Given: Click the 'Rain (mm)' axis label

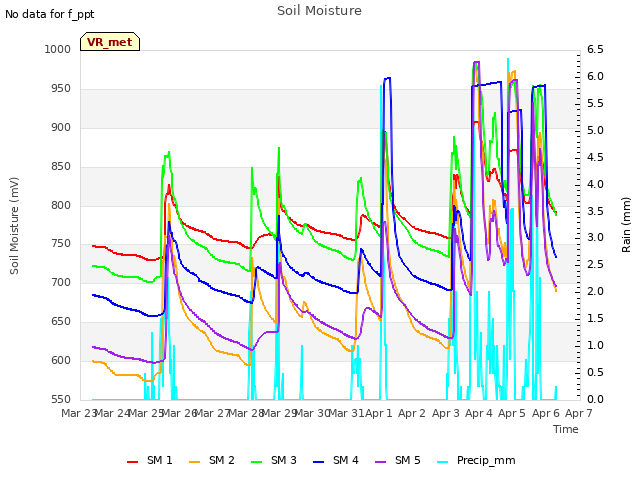Looking at the screenshot, I should pyautogui.click(x=626, y=225).
